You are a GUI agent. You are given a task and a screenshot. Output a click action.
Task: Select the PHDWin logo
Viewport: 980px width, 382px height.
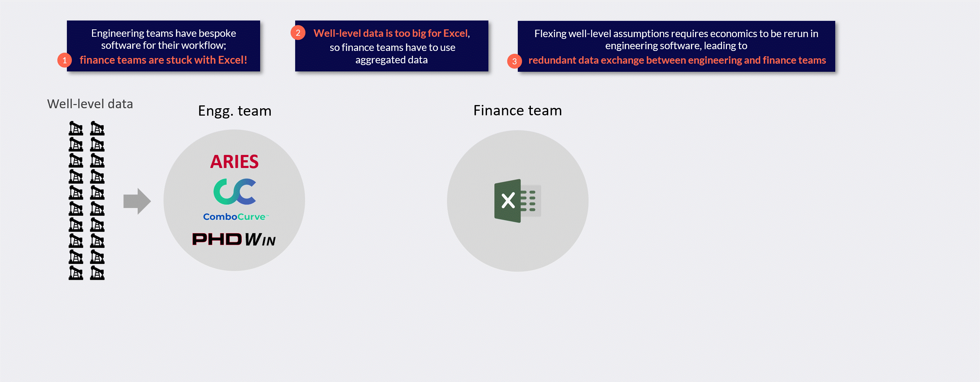[234, 239]
